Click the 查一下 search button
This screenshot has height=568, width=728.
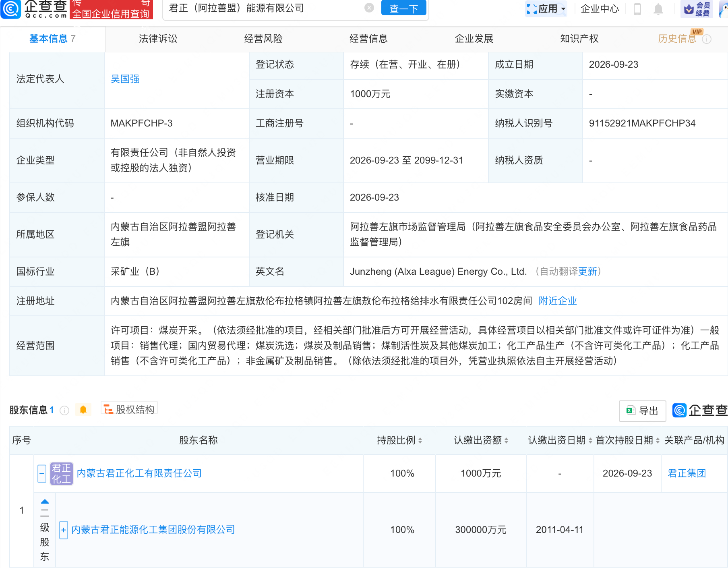pyautogui.click(x=403, y=8)
